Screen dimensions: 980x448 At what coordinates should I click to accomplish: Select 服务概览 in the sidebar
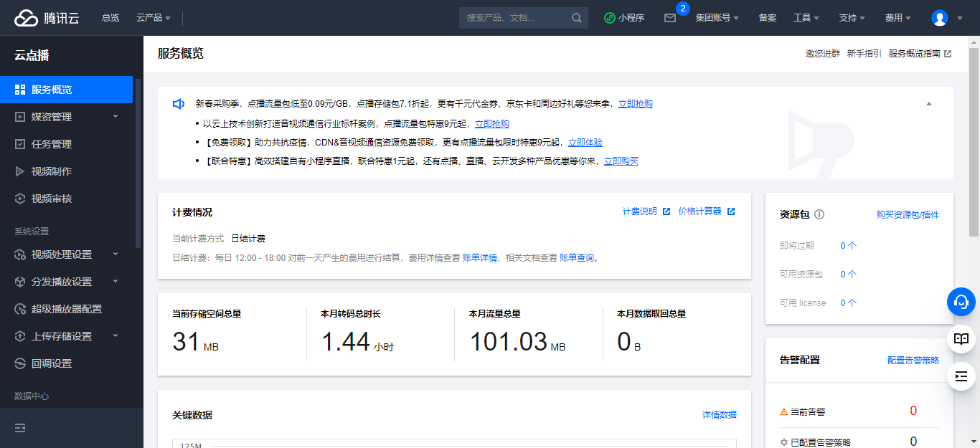[x=66, y=90]
